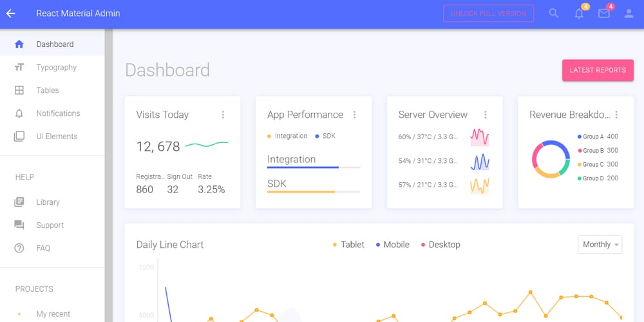Open Visits Today card options menu
644x322 pixels.
tap(223, 115)
